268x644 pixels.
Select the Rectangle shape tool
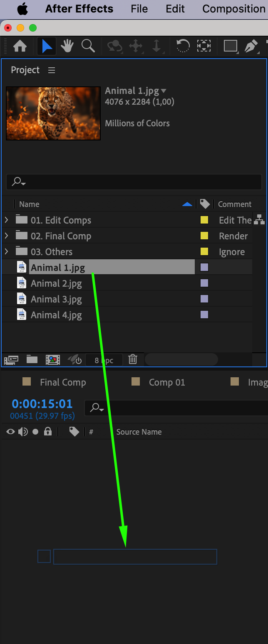[230, 46]
